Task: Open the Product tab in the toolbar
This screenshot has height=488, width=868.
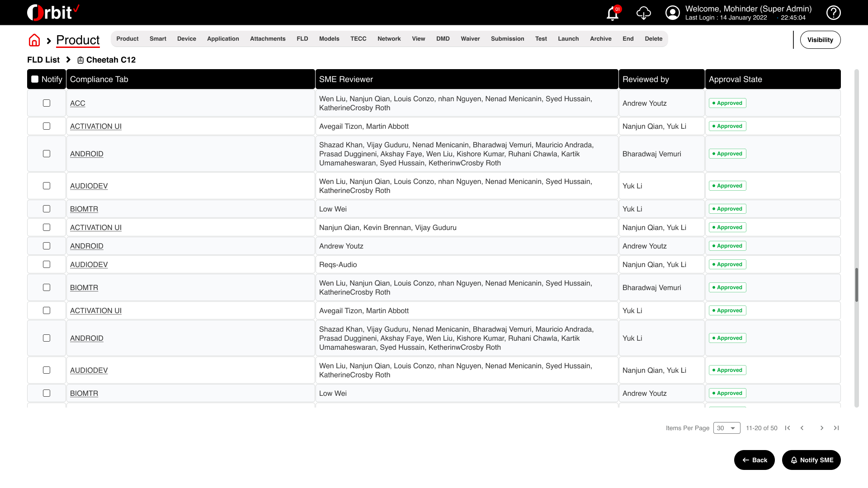Action: 127,39
